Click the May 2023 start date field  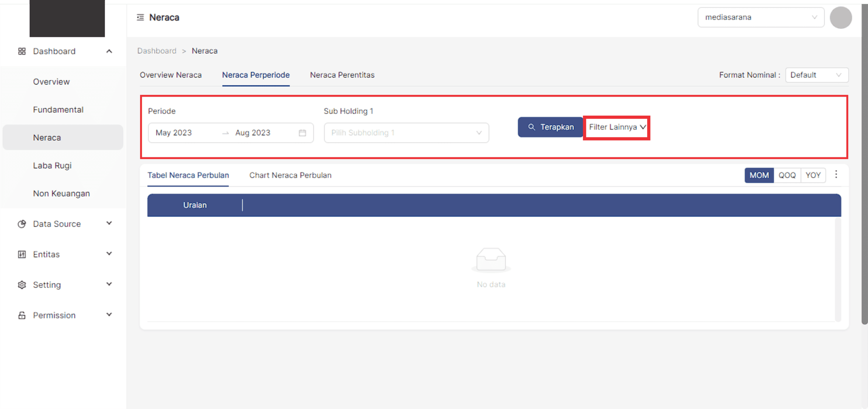(x=174, y=133)
